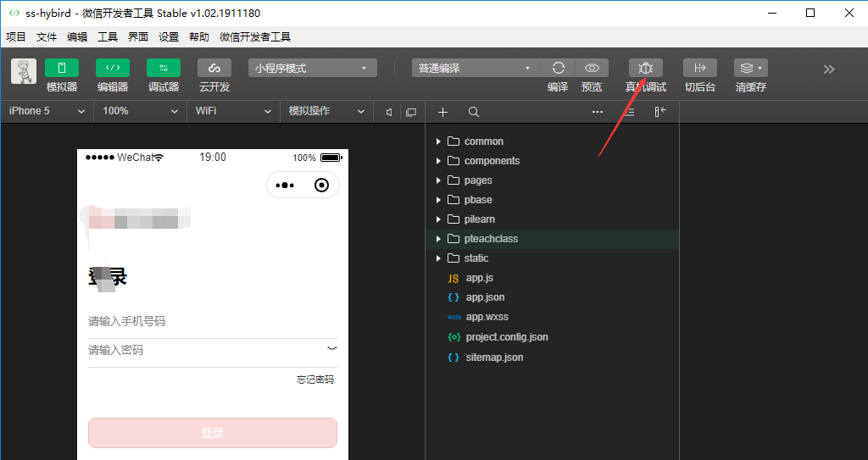Click the preview (预览) eye icon
The width and height of the screenshot is (868, 460).
[x=592, y=69]
